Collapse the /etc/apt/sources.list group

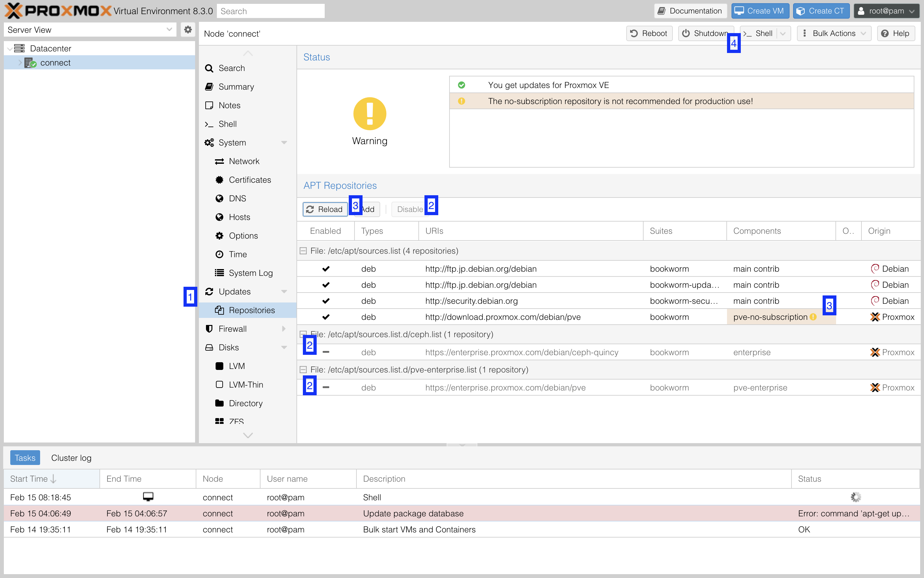pos(303,251)
